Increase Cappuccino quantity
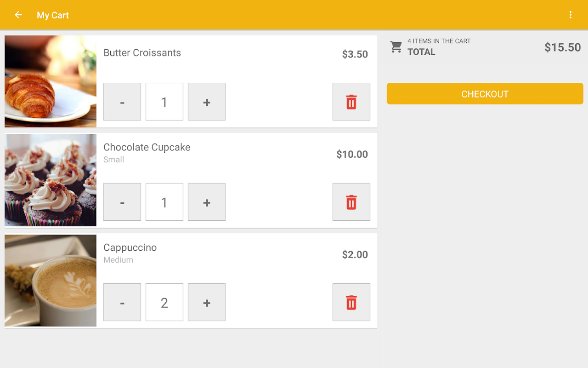 pos(207,302)
